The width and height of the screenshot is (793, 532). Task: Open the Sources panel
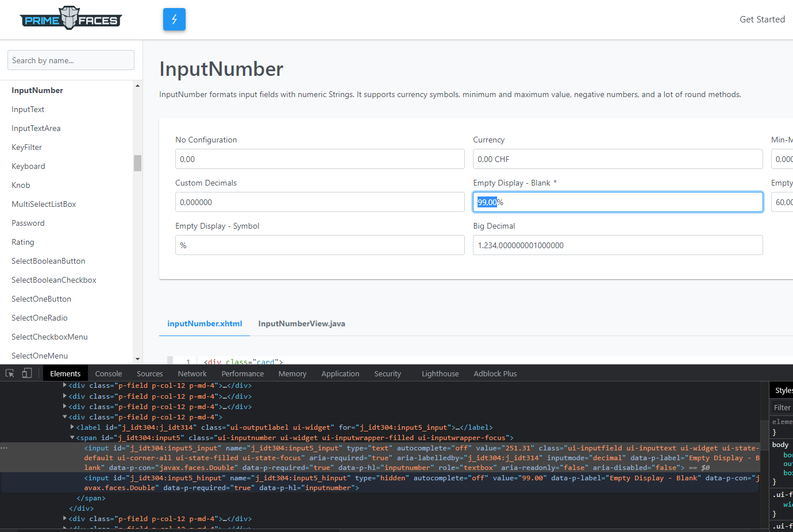[149, 373]
